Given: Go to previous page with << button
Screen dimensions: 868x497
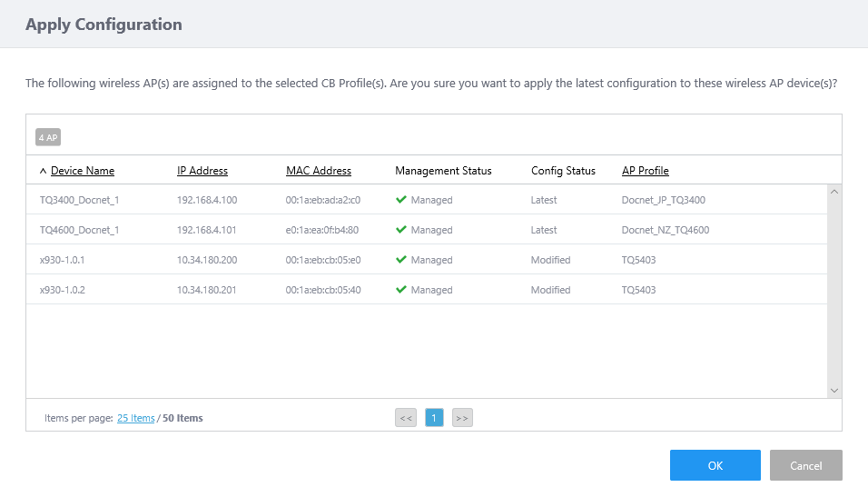Looking at the screenshot, I should (406, 418).
